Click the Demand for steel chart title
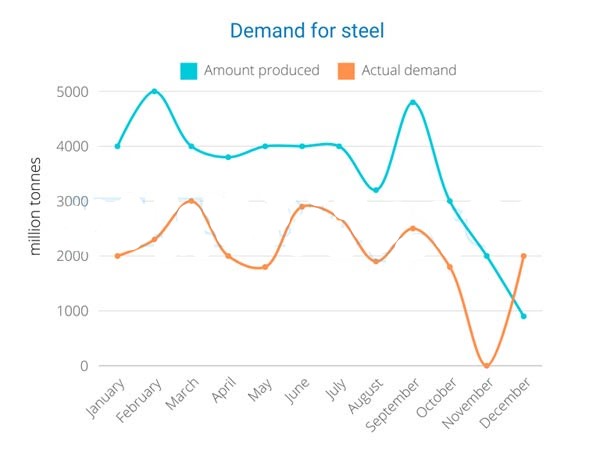Screen dimensions: 600x450 coord(307,31)
